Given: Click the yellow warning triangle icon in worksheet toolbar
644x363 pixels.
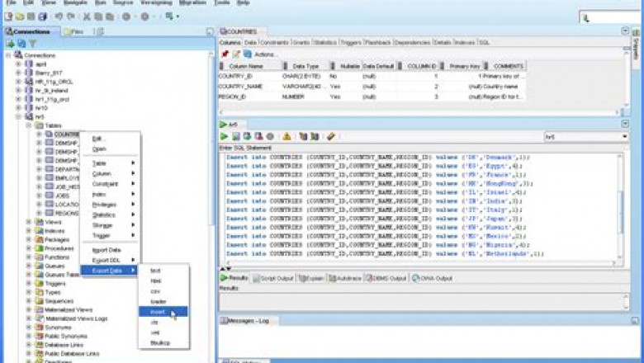Looking at the screenshot, I should (x=286, y=136).
